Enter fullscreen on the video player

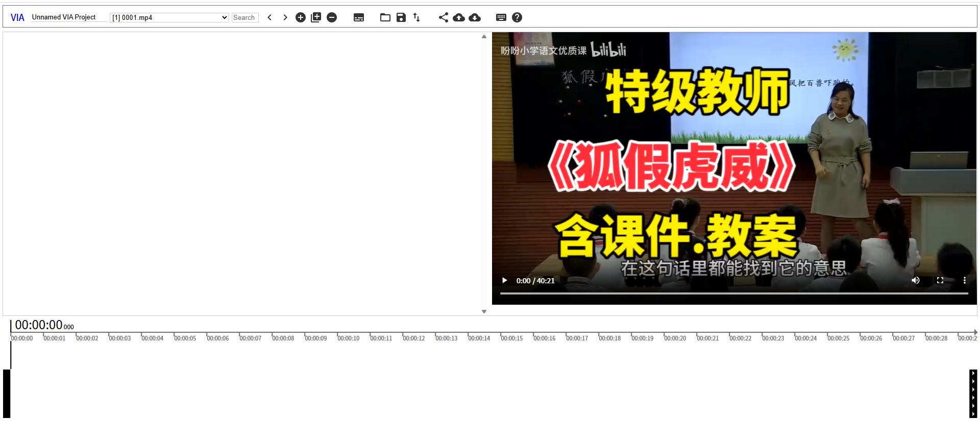click(940, 280)
